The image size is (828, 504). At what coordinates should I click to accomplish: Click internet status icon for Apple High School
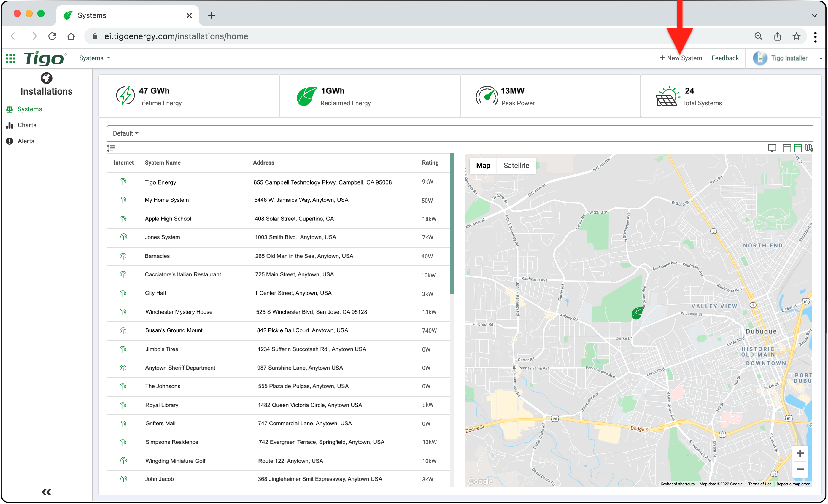click(123, 219)
